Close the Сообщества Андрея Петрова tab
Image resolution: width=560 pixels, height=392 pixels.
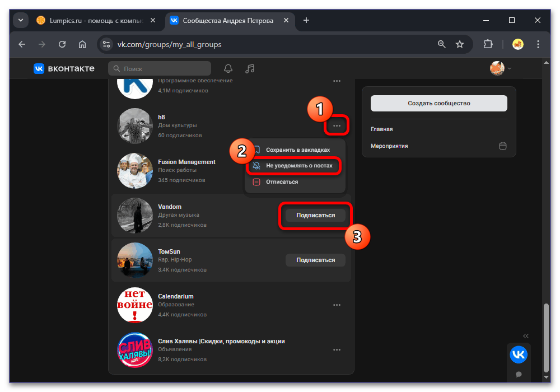click(286, 20)
